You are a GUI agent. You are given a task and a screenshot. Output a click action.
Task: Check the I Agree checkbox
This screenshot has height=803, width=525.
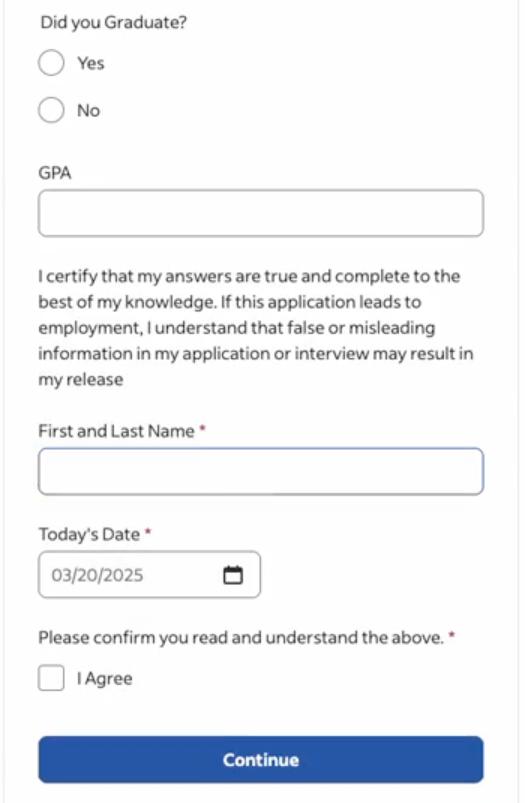51,678
